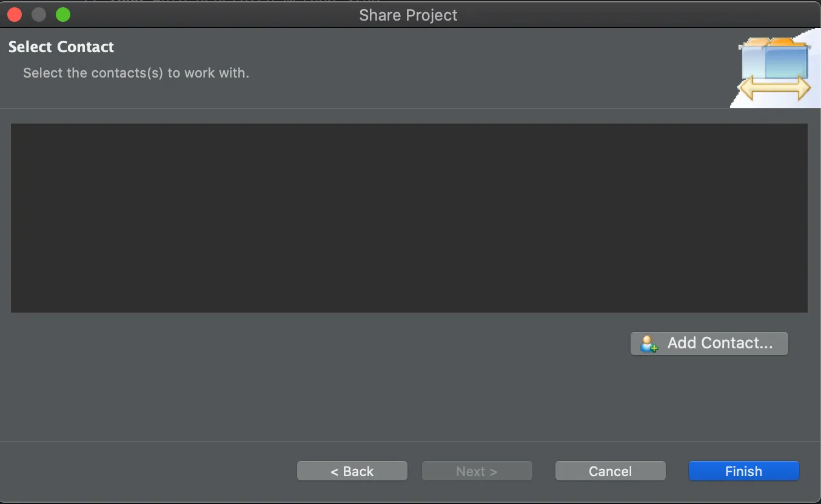Click the disabled Next button
Image resolution: width=821 pixels, height=504 pixels.
477,471
